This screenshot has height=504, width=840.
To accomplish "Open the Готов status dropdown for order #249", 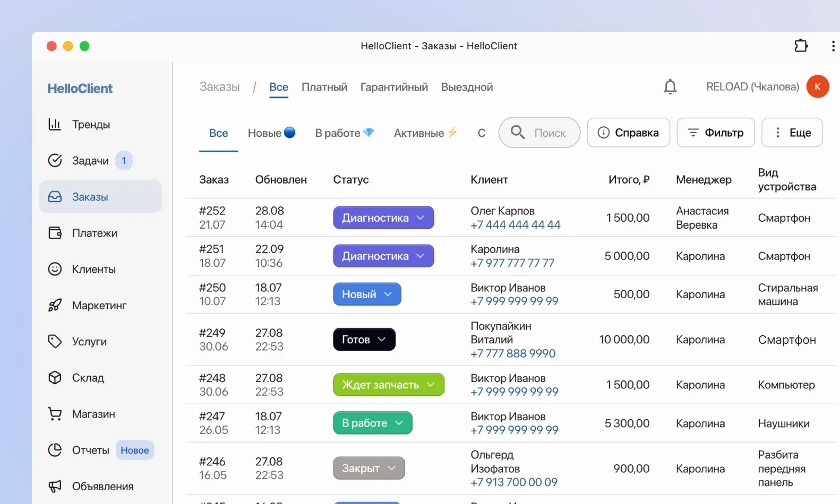I will (x=364, y=340).
